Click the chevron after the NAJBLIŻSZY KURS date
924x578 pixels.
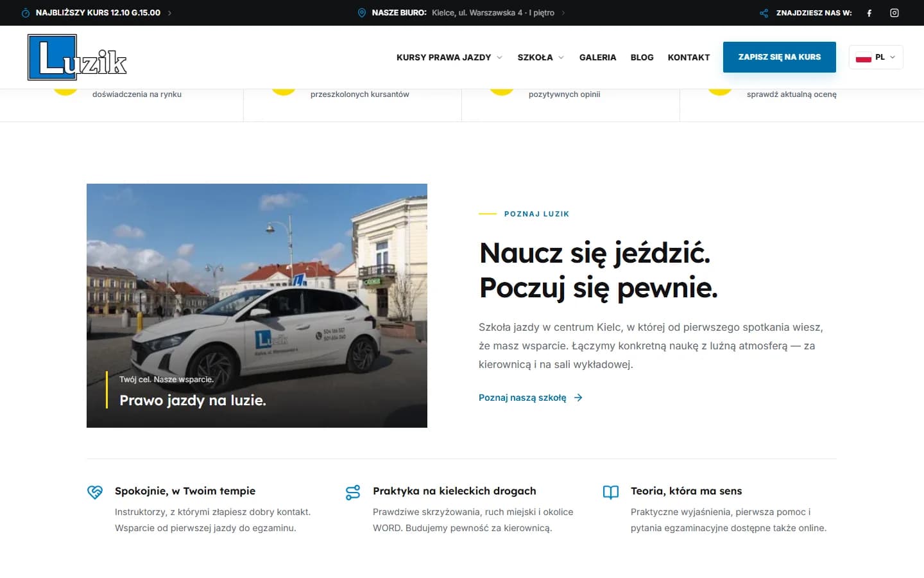click(x=169, y=13)
